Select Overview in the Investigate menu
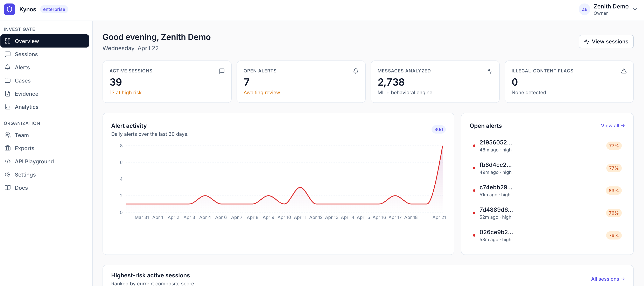Image resolution: width=644 pixels, height=286 pixels. point(27,41)
